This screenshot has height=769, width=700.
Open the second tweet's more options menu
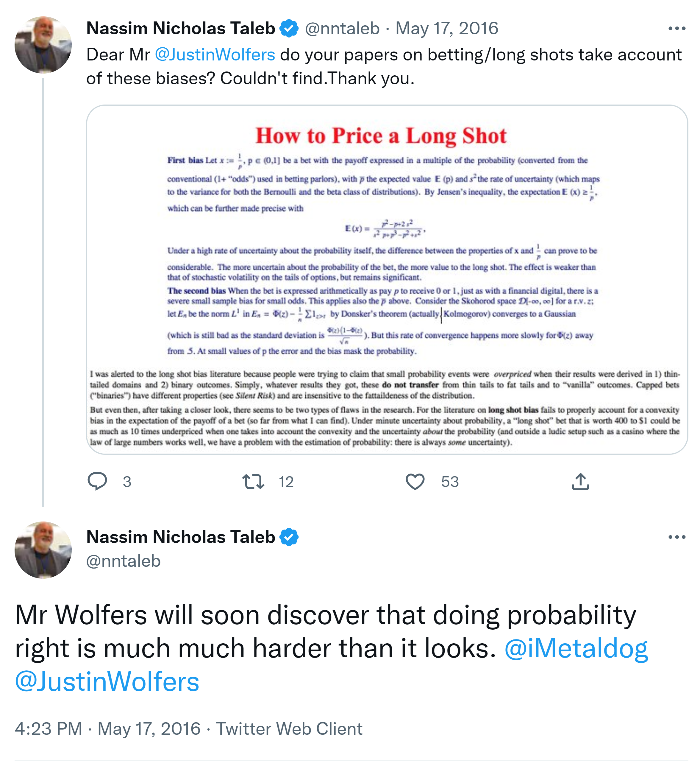coord(677,537)
